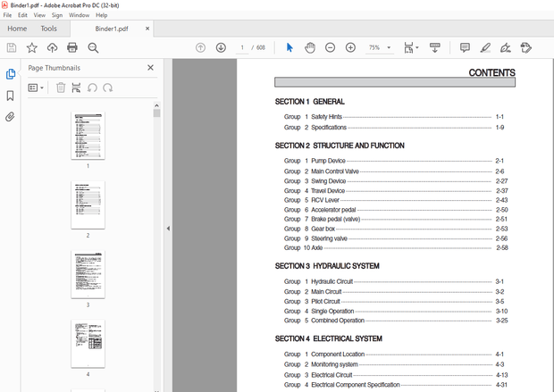Open the File menu
554x392 pixels.
[x=7, y=15]
